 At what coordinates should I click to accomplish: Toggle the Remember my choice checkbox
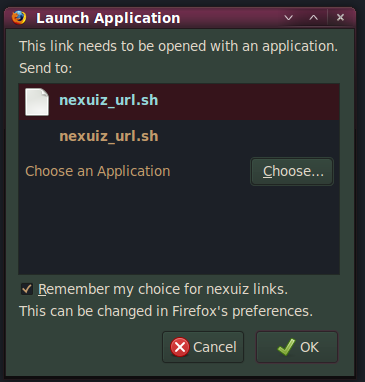pyautogui.click(x=27, y=289)
